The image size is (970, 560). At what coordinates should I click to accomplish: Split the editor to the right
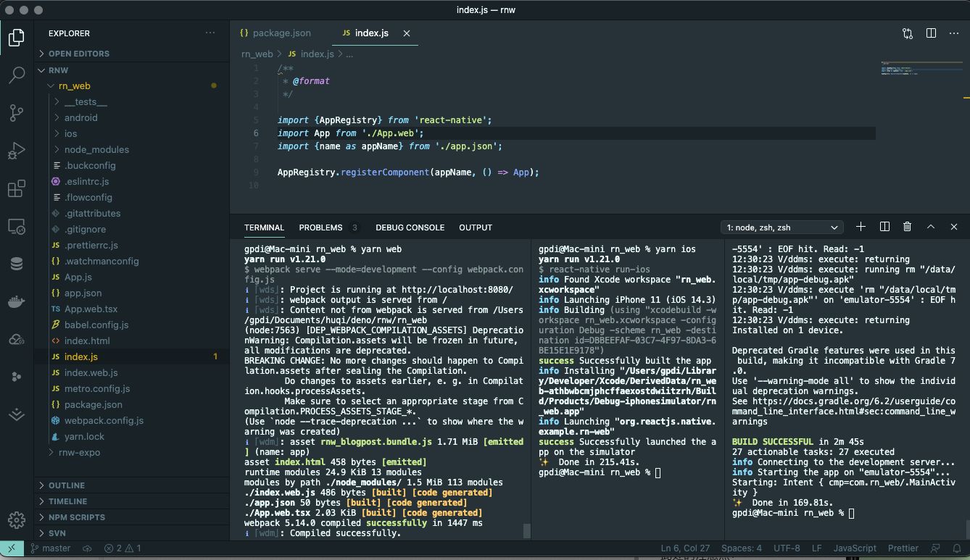pos(931,33)
